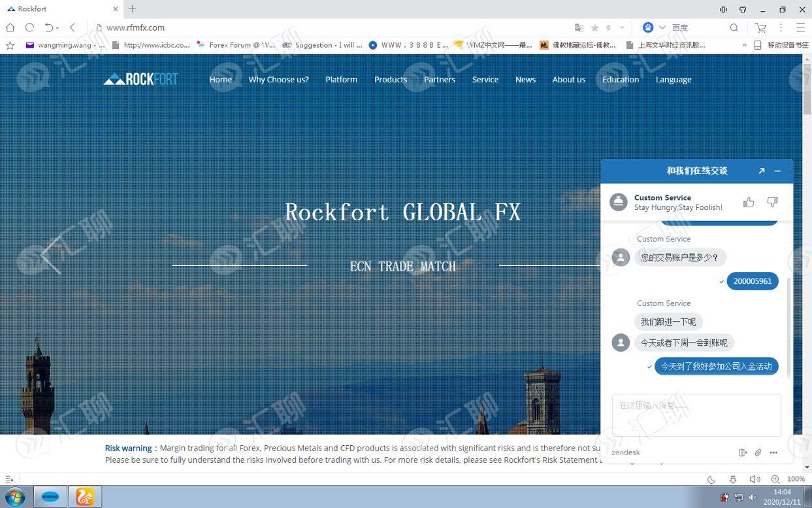Click the message 今天或者下周一会到账呢

tap(684, 343)
